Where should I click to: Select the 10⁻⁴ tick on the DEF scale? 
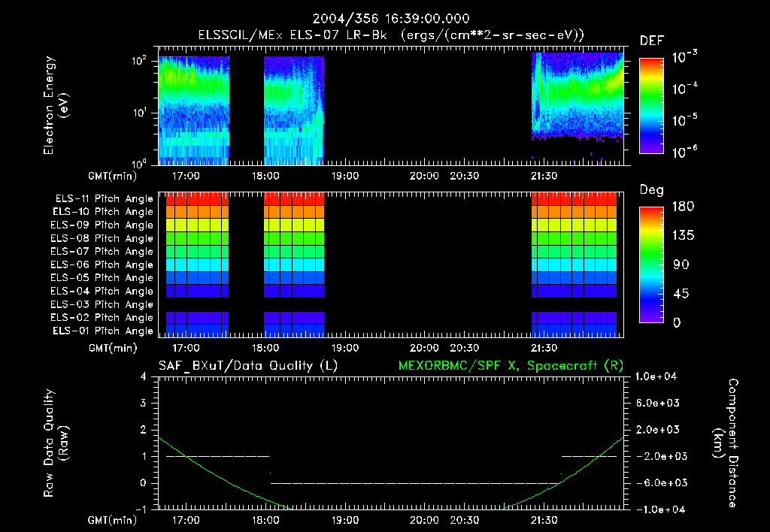pos(684,89)
